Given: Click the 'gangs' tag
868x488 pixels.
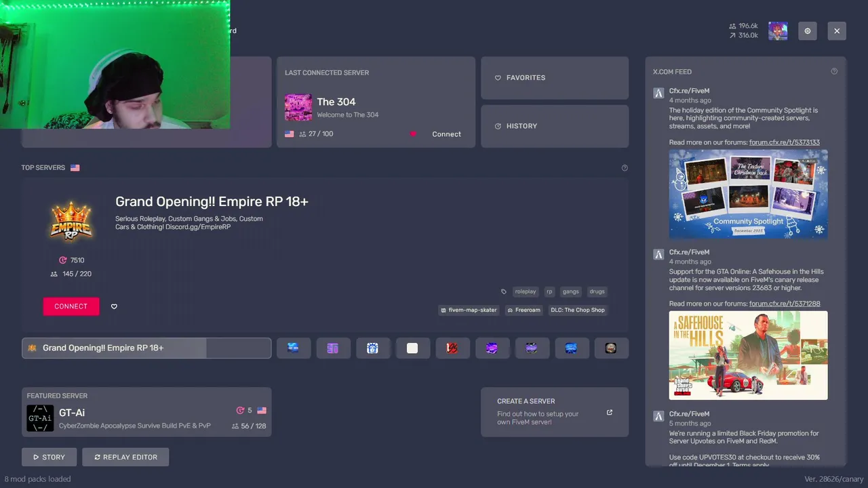Looking at the screenshot, I should pos(571,291).
